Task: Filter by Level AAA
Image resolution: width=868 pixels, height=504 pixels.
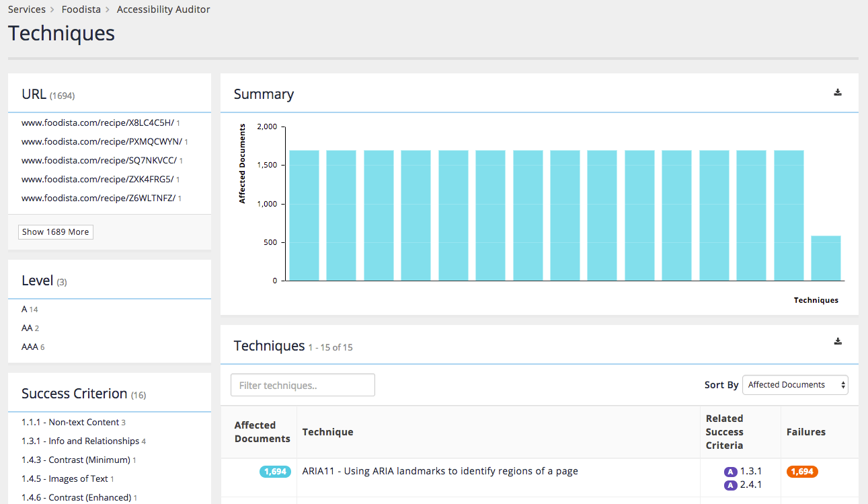Action: [30, 347]
